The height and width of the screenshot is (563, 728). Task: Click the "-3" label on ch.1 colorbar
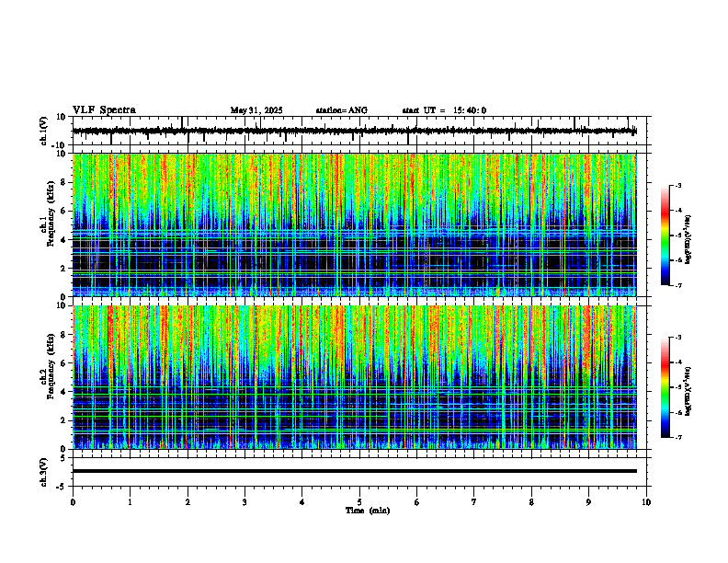click(x=678, y=185)
